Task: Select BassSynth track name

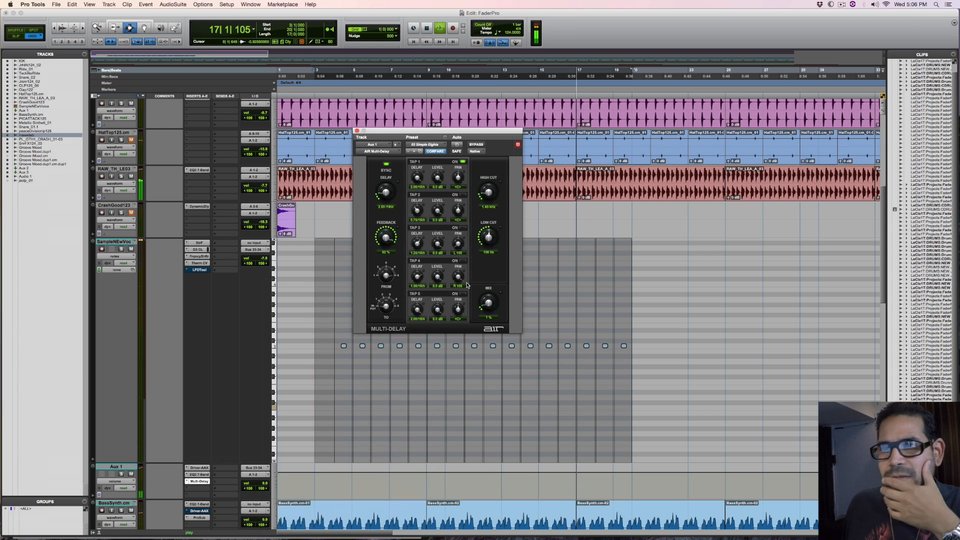Action: click(116, 503)
